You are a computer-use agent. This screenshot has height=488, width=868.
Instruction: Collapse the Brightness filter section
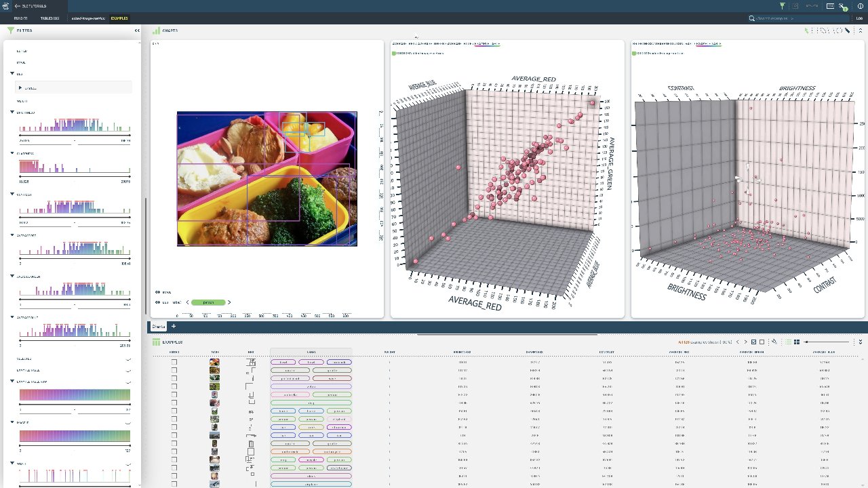point(12,113)
